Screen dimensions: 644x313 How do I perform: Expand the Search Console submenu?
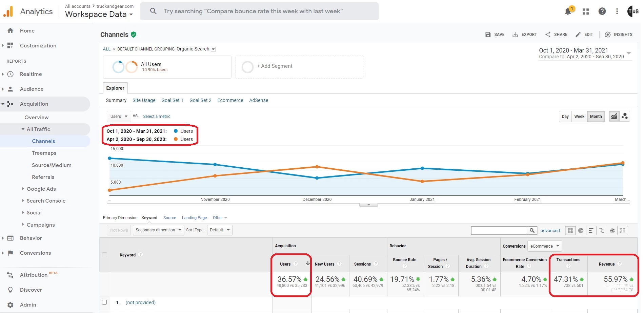(x=23, y=201)
